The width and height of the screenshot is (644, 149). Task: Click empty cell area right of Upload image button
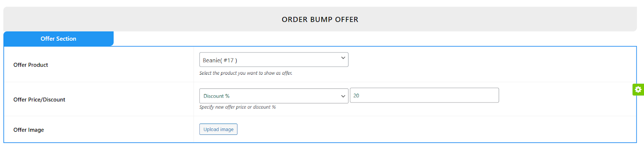pyautogui.click(x=435, y=129)
